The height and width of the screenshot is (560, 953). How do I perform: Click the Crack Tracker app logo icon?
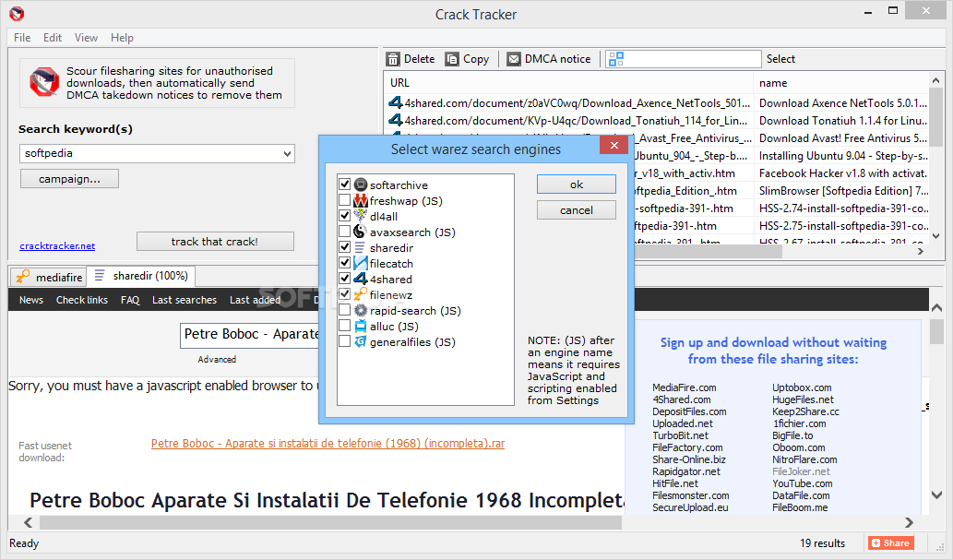point(17,13)
